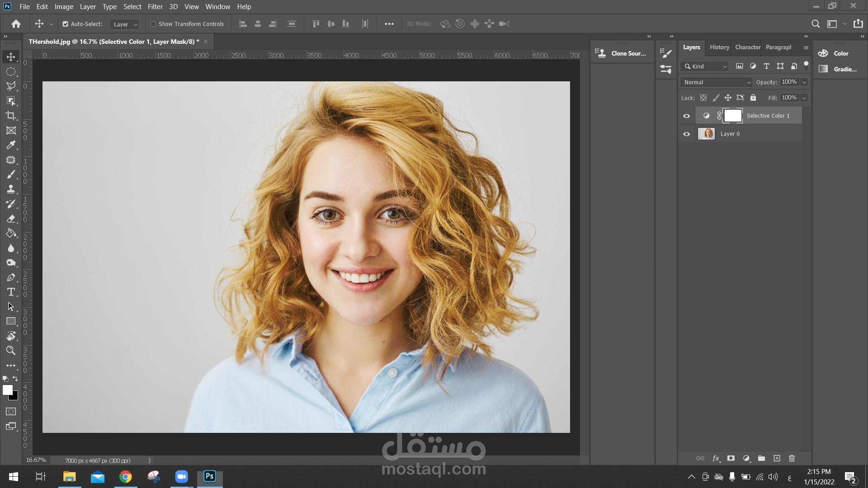
Task: Switch to the History tab
Action: pyautogui.click(x=719, y=47)
